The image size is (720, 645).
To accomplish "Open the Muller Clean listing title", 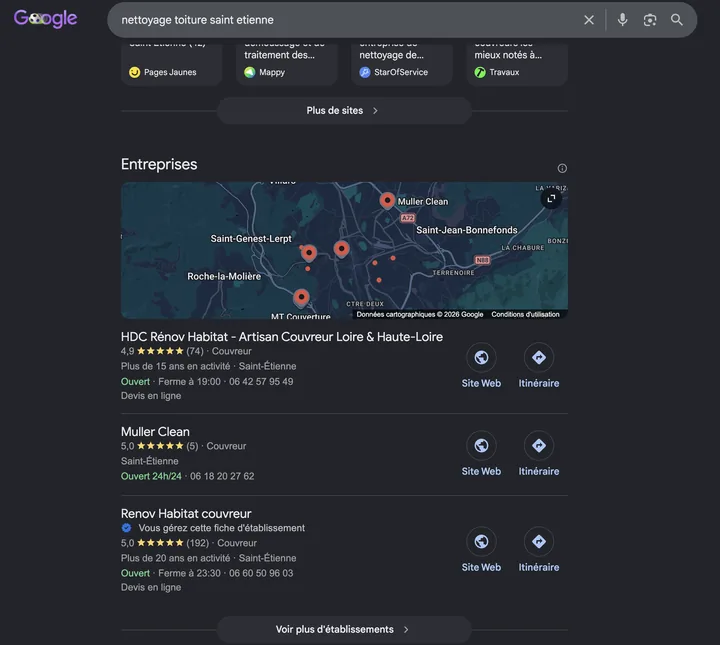I will coord(155,432).
